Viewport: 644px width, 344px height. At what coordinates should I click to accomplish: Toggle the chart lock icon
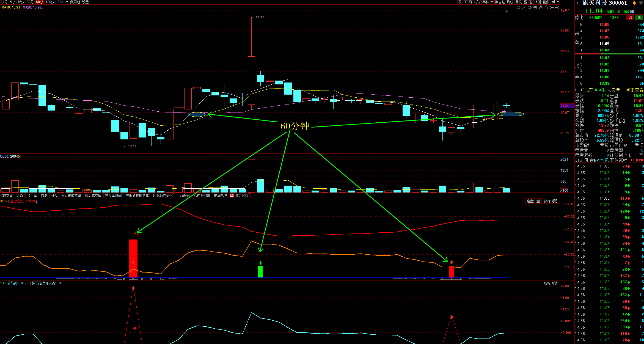point(546,8)
